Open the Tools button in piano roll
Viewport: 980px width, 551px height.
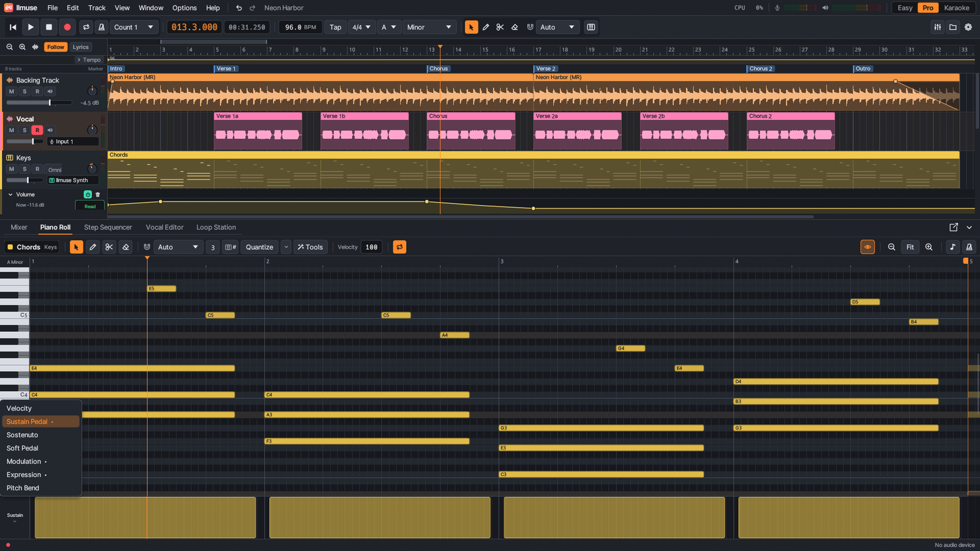[x=311, y=247]
